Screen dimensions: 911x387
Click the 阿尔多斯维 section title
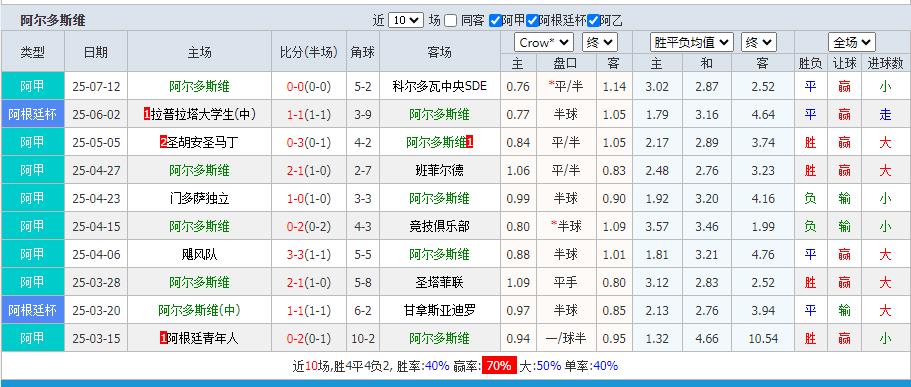pyautogui.click(x=53, y=21)
